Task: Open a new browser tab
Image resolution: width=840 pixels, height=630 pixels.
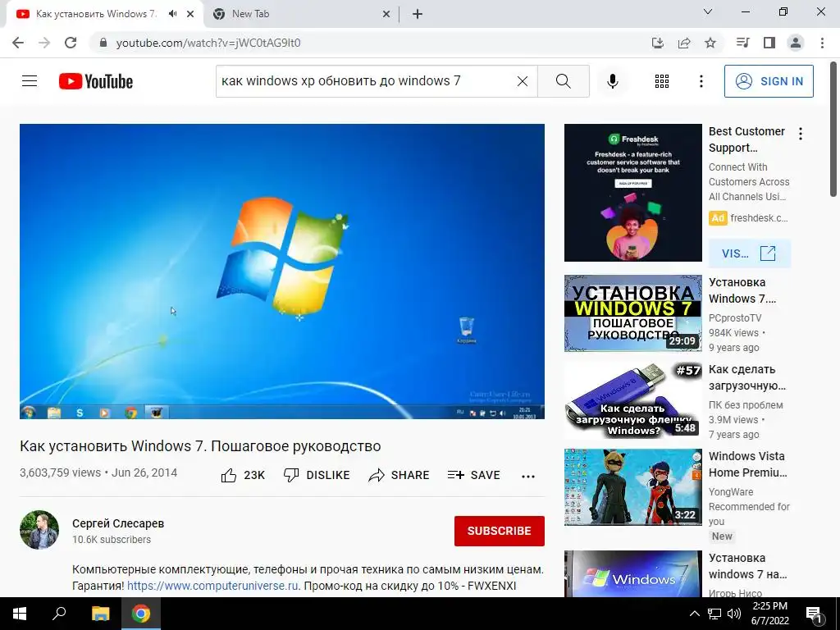Action: tap(418, 15)
